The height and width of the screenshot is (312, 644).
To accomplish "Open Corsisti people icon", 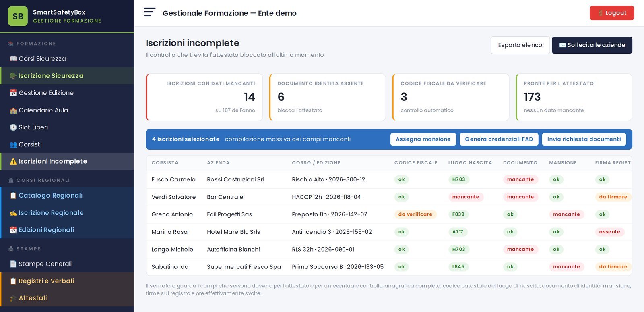I will click(13, 144).
